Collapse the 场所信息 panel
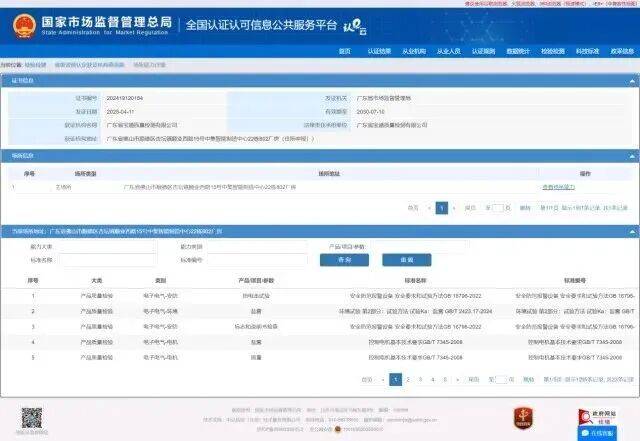Screen dimensions: 640x441 (632, 156)
